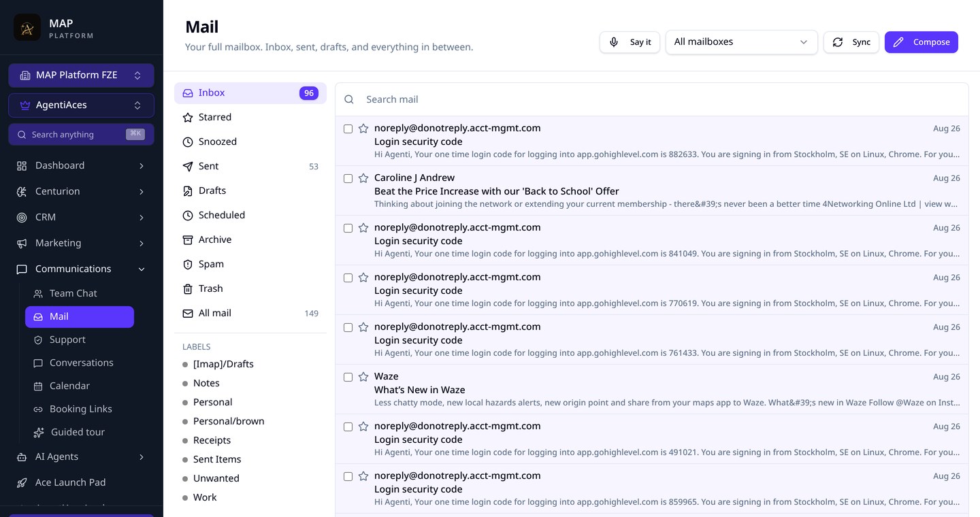
Task: Open the MAP Platform FZE organization switcher
Action: coord(81,76)
